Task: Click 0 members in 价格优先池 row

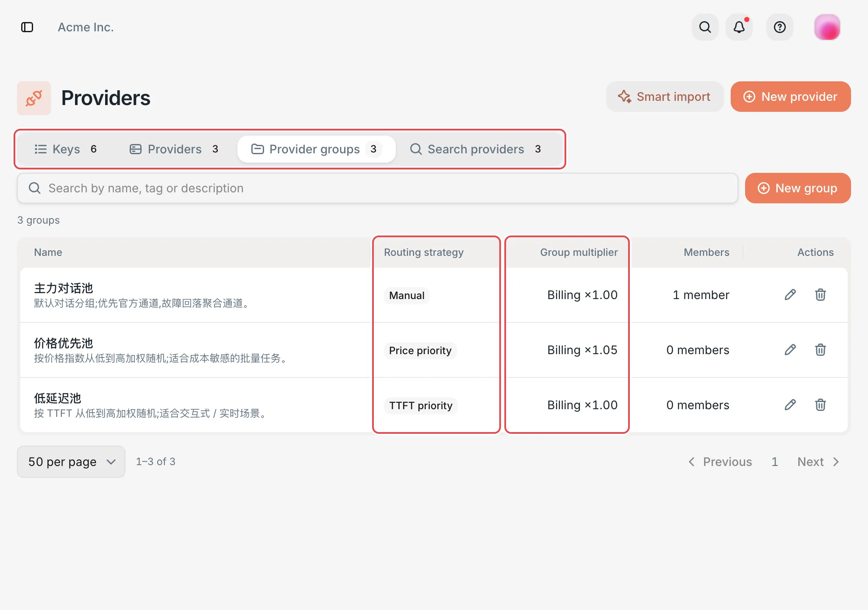Action: (698, 350)
